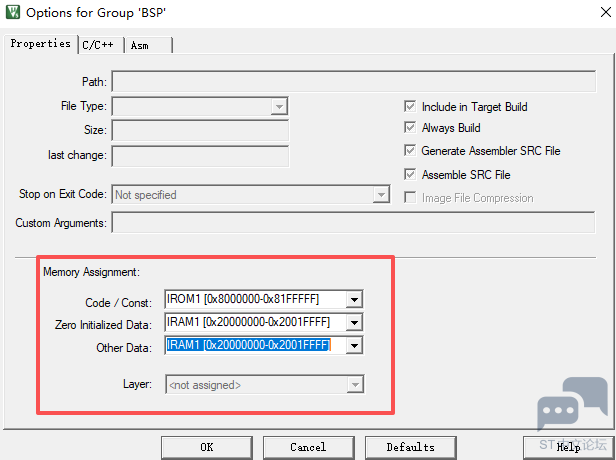Enable Generate Assembler SRC File checkbox
The height and width of the screenshot is (460, 616).
[410, 151]
